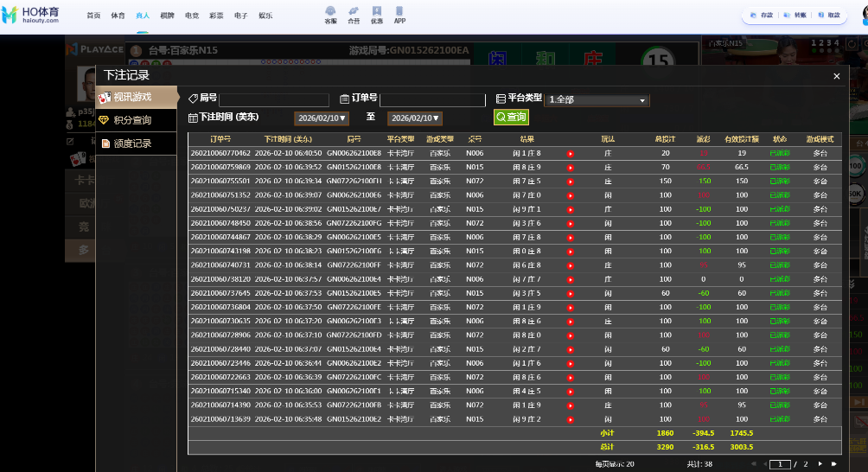
Task: Open 体育 in the top navigation
Action: (x=118, y=16)
